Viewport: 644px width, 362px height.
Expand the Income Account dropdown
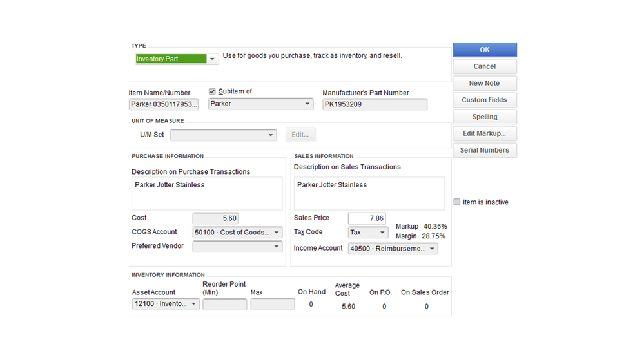431,249
